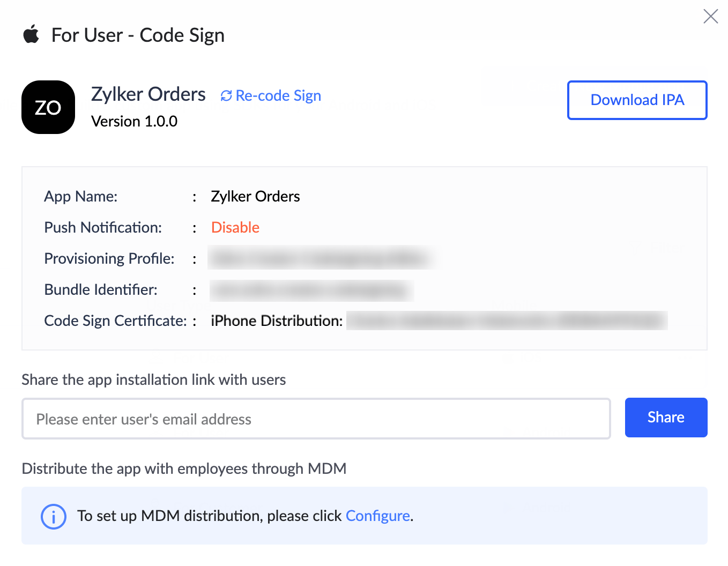728x566 pixels.
Task: Click the blurred Provisioning Profile value
Action: point(321,258)
